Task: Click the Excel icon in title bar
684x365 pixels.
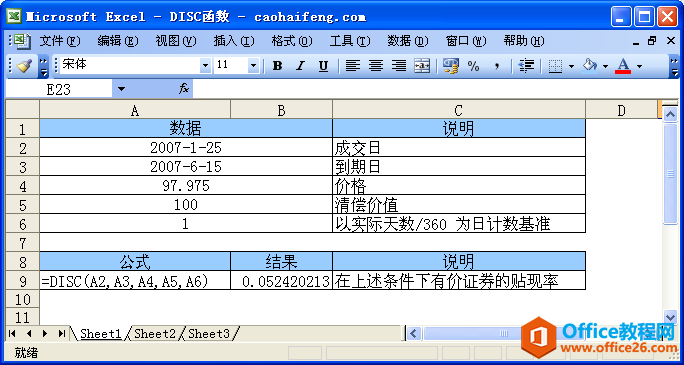Action: pyautogui.click(x=15, y=17)
